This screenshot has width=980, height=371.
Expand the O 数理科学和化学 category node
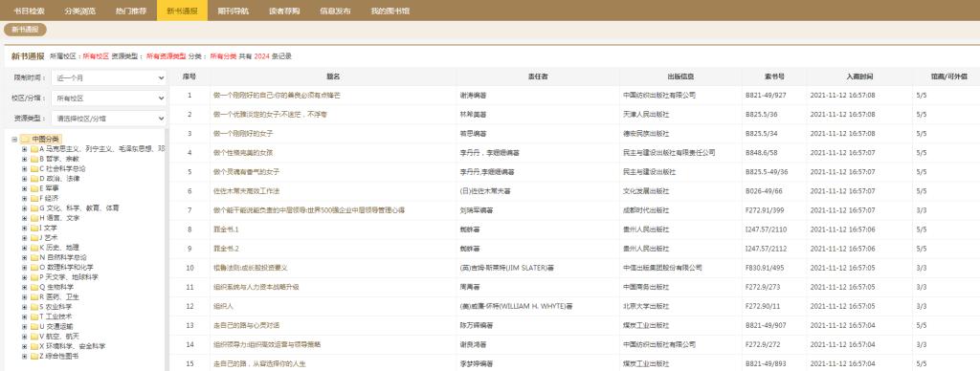tap(24, 268)
